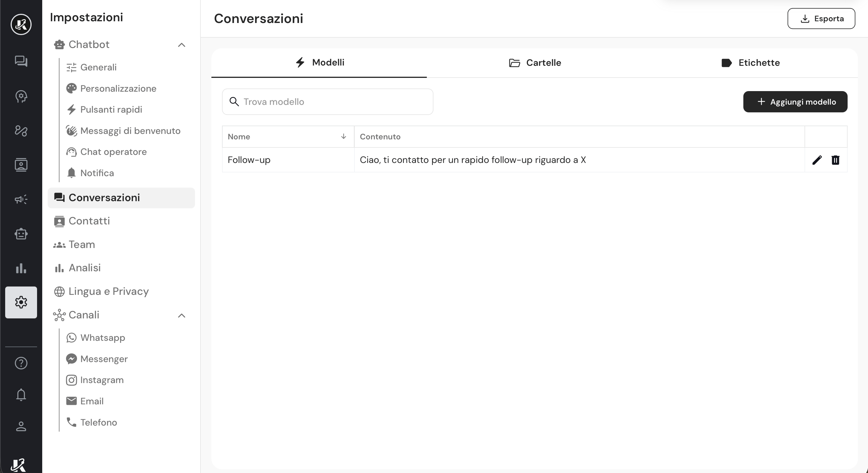Sort templates by Nome column arrow
Viewport: 868px width, 473px height.
click(x=343, y=136)
